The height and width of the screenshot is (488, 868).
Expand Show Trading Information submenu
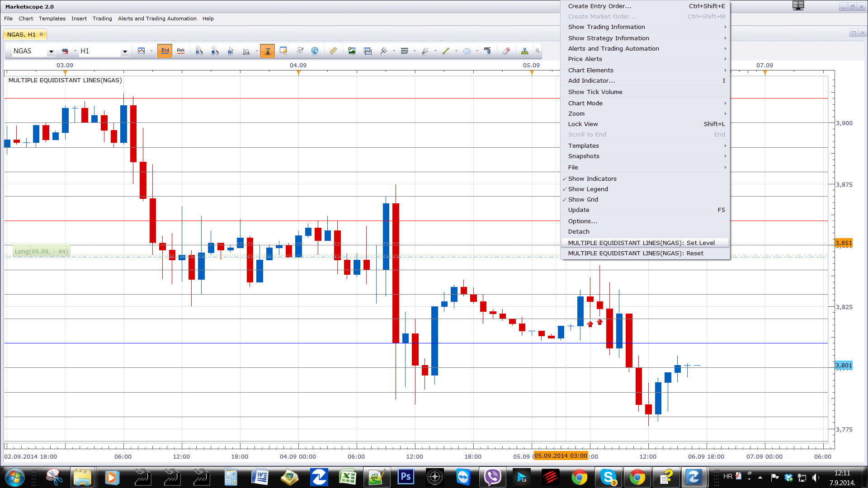click(x=645, y=27)
